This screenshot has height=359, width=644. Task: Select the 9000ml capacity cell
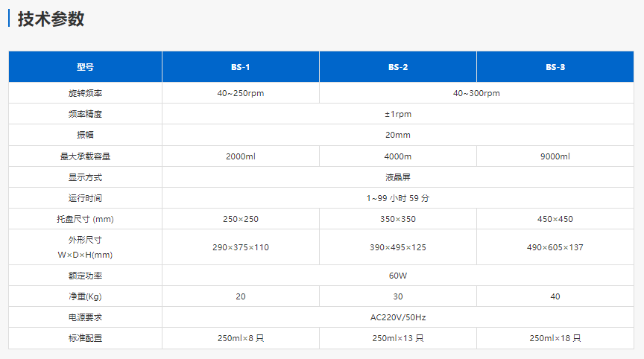point(555,156)
